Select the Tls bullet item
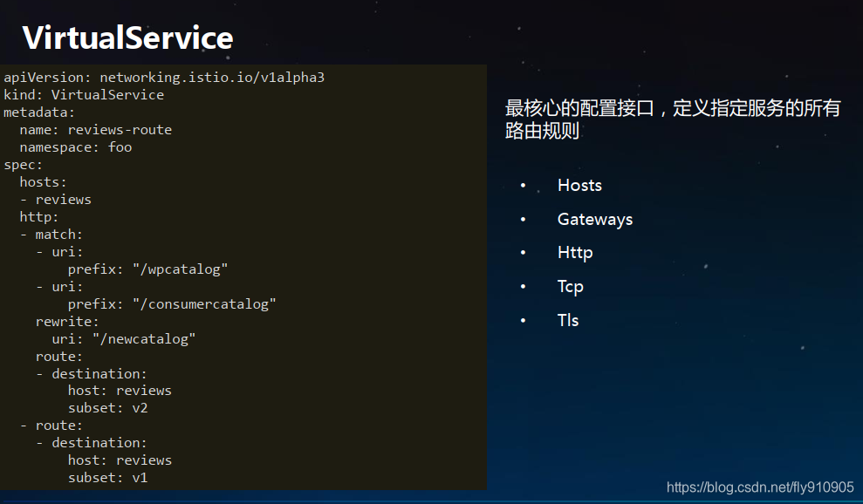The image size is (863, 504). click(x=567, y=320)
